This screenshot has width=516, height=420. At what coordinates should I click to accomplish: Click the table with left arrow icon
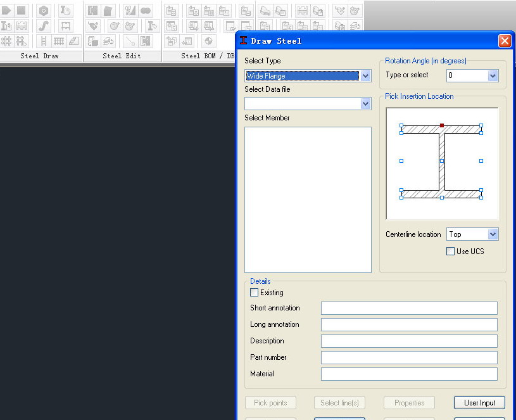pos(187,41)
